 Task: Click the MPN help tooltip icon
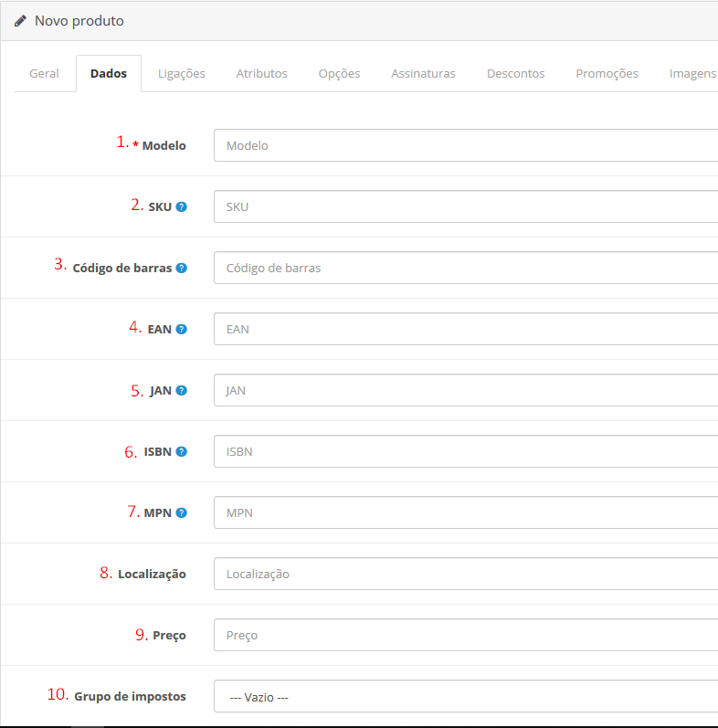[x=181, y=512]
